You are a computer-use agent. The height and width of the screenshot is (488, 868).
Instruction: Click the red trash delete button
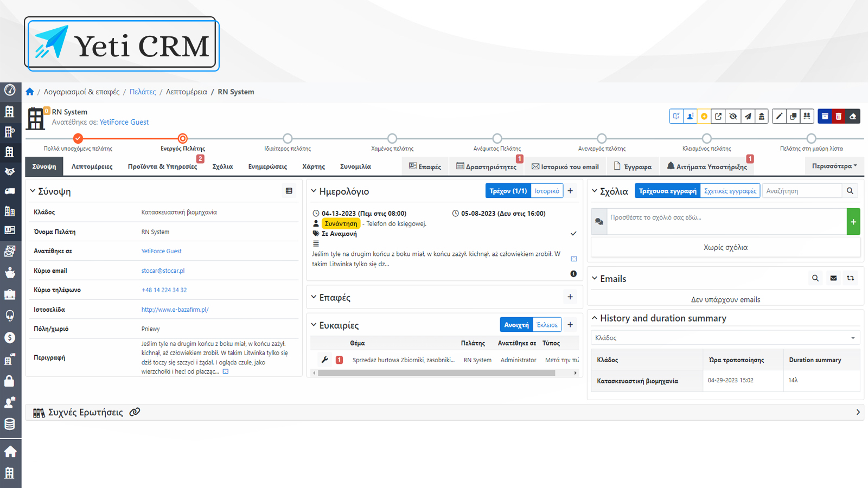click(839, 116)
